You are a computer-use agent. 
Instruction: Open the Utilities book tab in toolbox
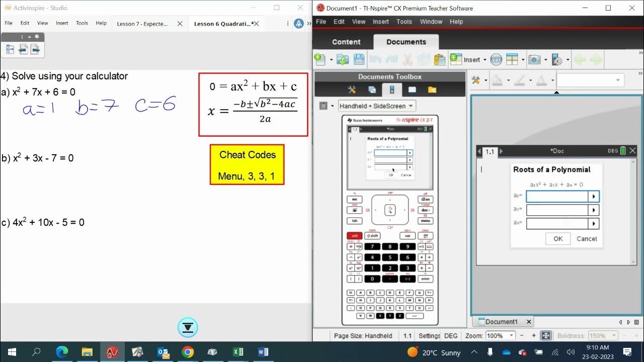pyautogui.click(x=412, y=89)
